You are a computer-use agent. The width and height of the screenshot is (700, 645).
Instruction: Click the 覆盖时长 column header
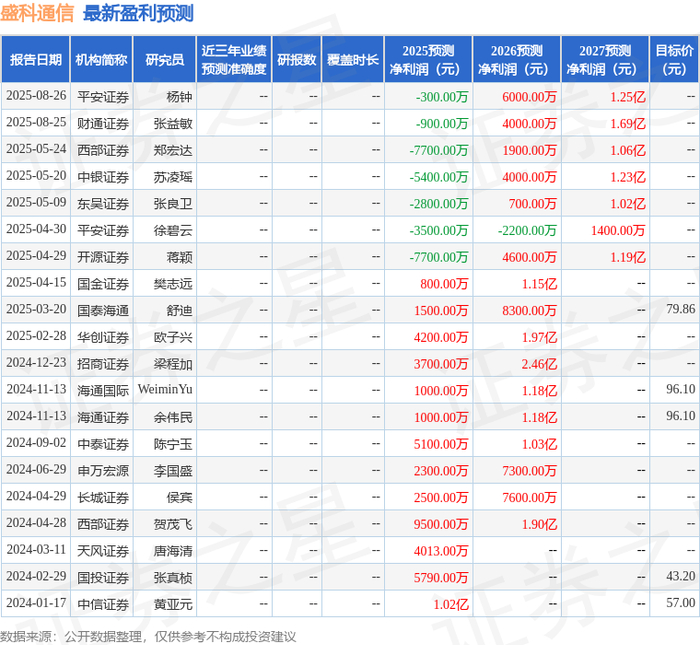tap(353, 59)
